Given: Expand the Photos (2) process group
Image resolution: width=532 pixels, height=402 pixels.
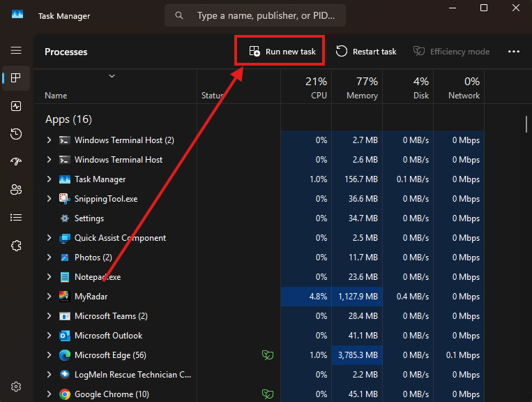Looking at the screenshot, I should [x=49, y=258].
